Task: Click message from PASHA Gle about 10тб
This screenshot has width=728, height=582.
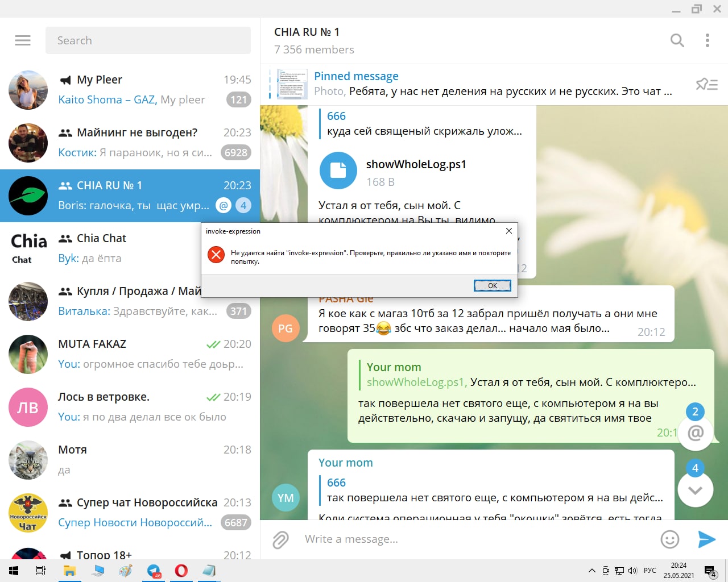Action: click(489, 321)
